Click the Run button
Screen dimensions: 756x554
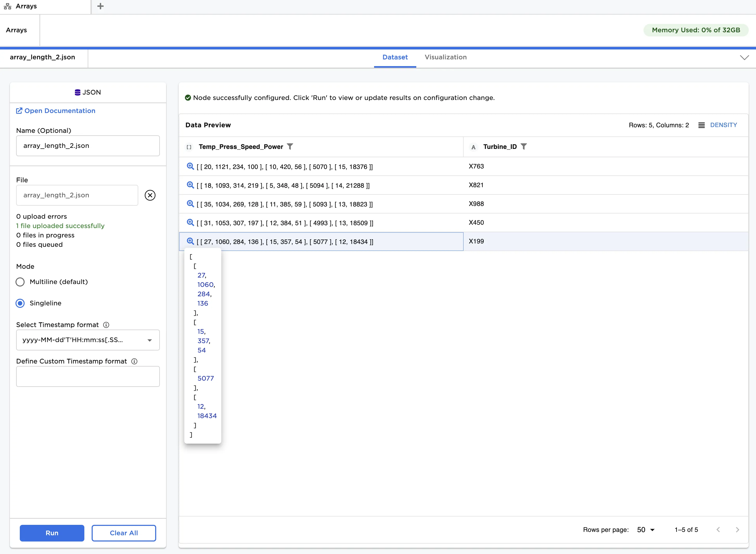[x=52, y=533]
